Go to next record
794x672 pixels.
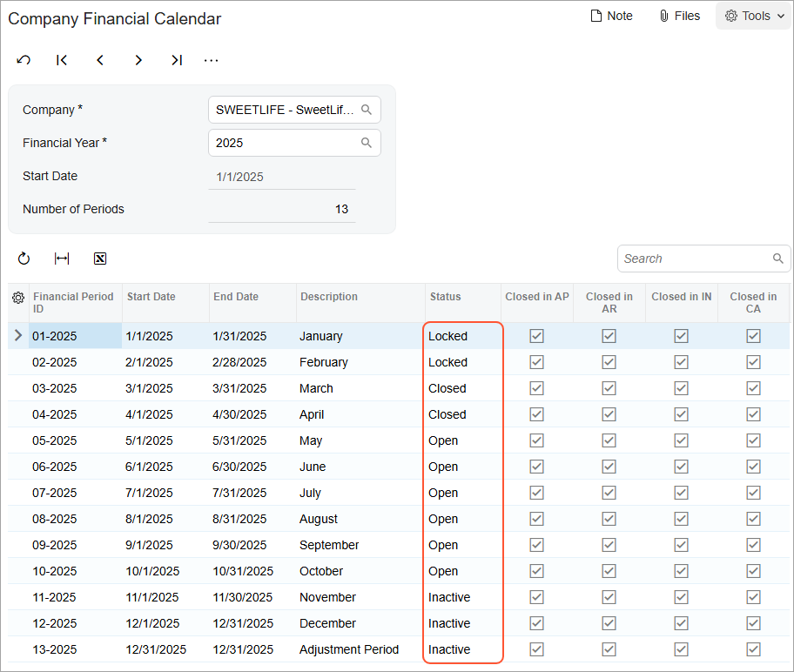(138, 60)
